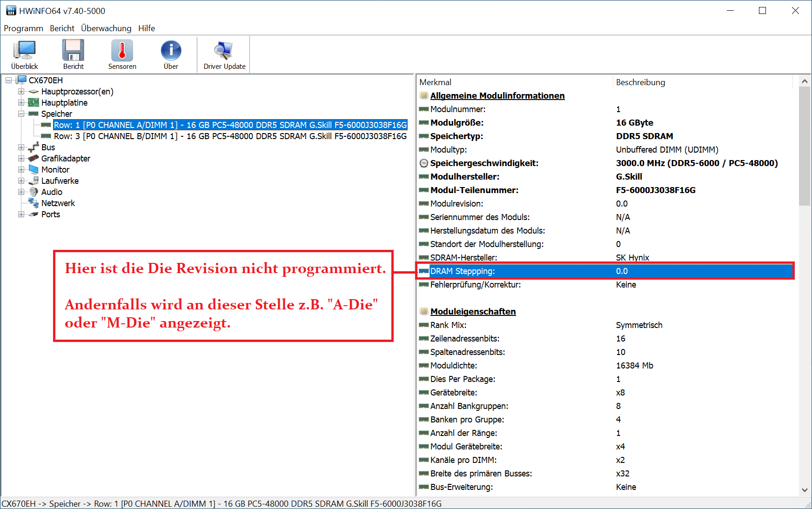Click the RAM icon of Row: 3 entry

click(46, 136)
